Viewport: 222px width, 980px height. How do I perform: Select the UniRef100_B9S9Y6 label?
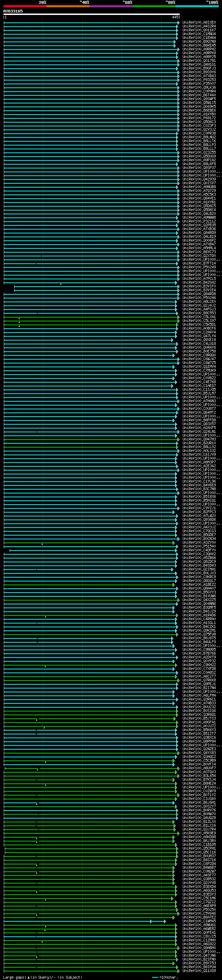click(199, 72)
